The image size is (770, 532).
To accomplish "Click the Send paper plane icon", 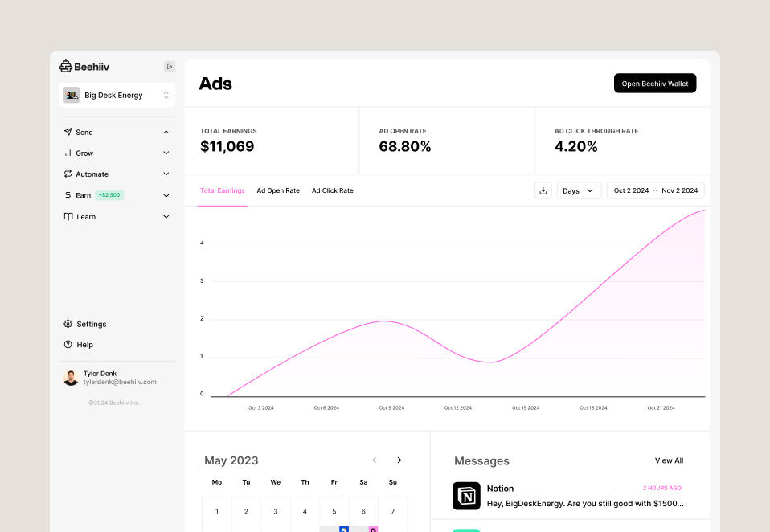I will pyautogui.click(x=68, y=132).
